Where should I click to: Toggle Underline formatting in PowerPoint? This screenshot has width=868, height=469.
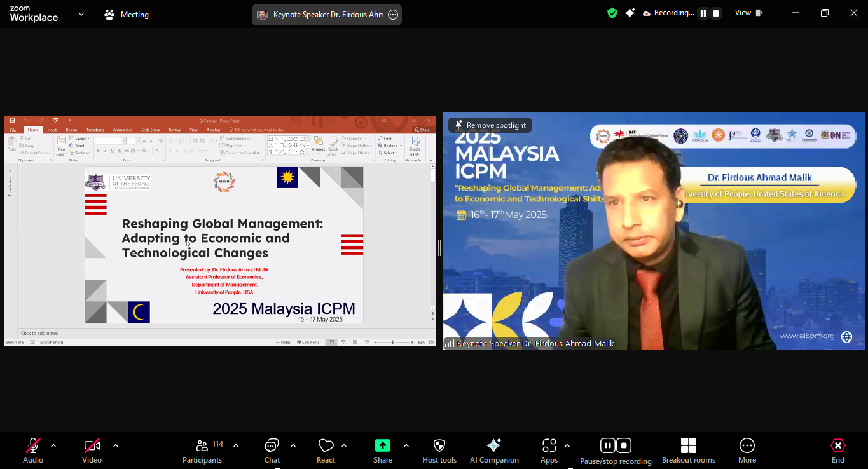[x=112, y=151]
